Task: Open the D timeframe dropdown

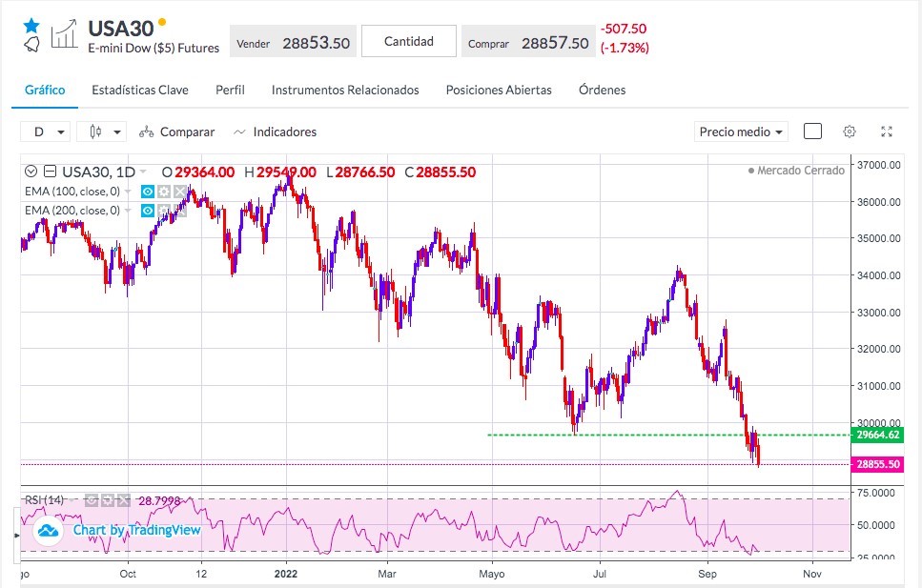Action: pos(45,132)
